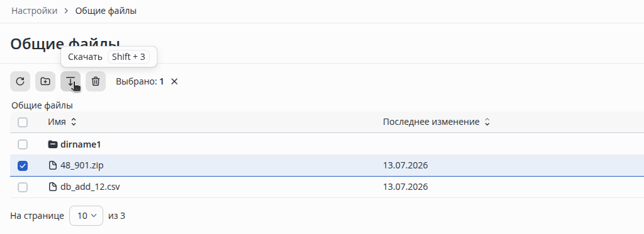This screenshot has height=234, width=644.
Task: Click the file icon for db_add_12.csv
Action: [x=53, y=187]
